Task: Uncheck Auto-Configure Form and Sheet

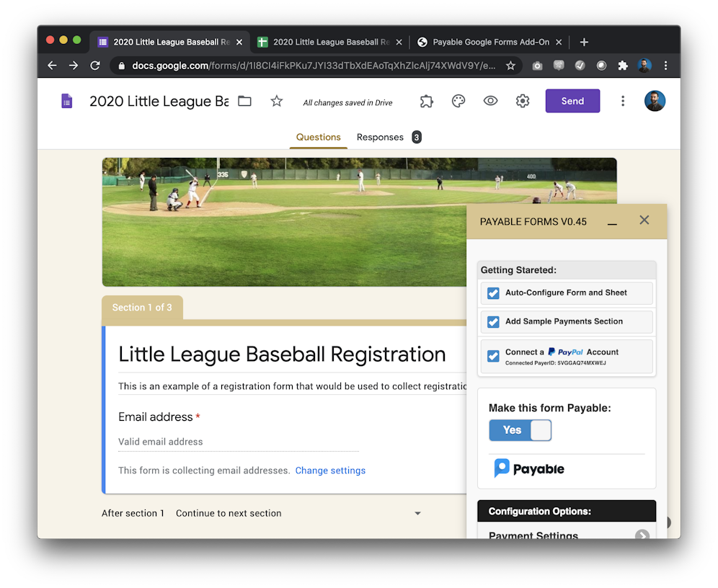Action: coord(493,293)
